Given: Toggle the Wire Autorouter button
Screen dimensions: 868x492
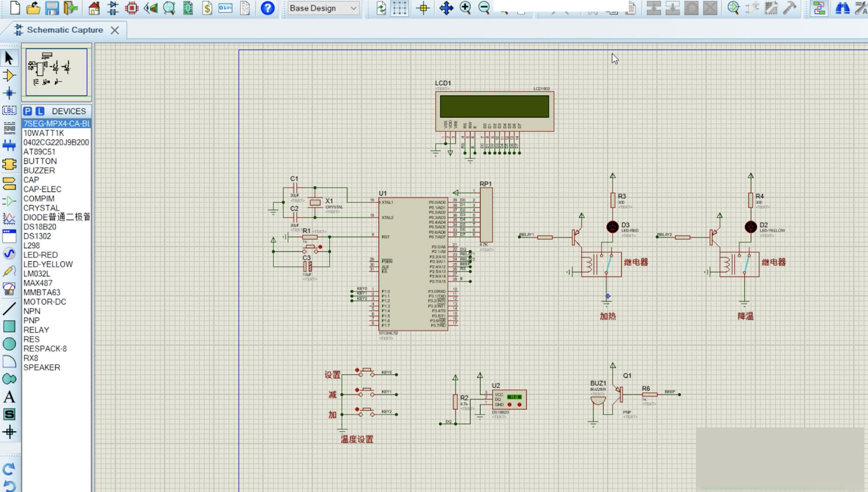Looking at the screenshot, I should pyautogui.click(x=819, y=8).
